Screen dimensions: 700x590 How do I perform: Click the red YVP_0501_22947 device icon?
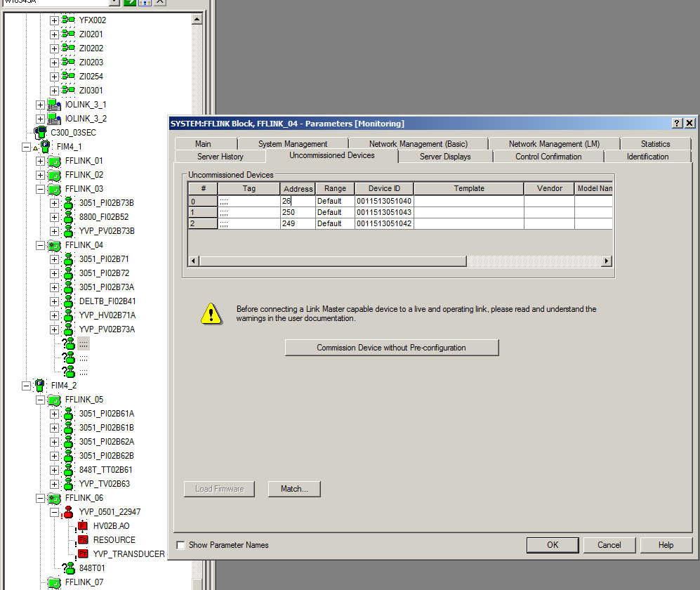68,512
